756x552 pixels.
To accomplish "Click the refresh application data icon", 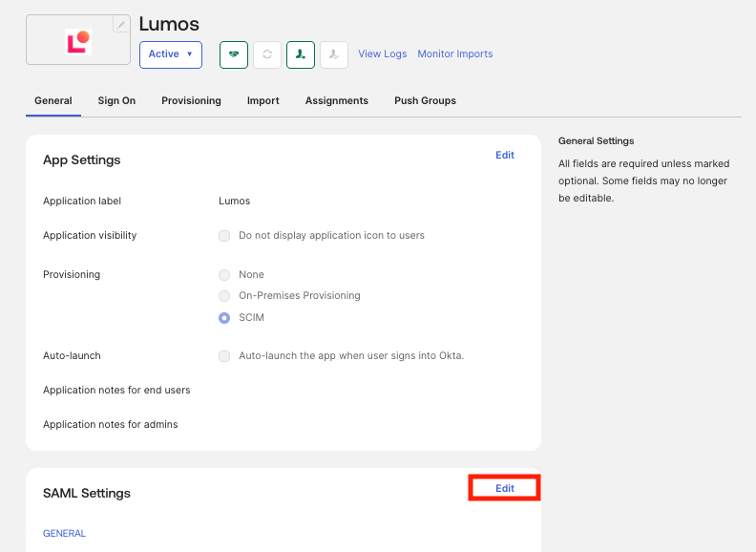I will click(x=267, y=54).
